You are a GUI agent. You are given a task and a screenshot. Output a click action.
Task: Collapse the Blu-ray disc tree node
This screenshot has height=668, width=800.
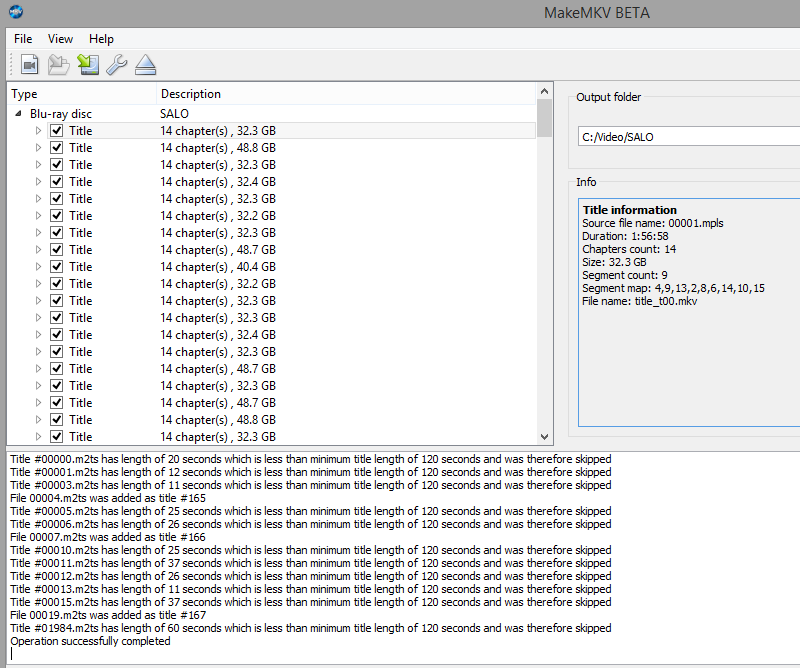19,114
